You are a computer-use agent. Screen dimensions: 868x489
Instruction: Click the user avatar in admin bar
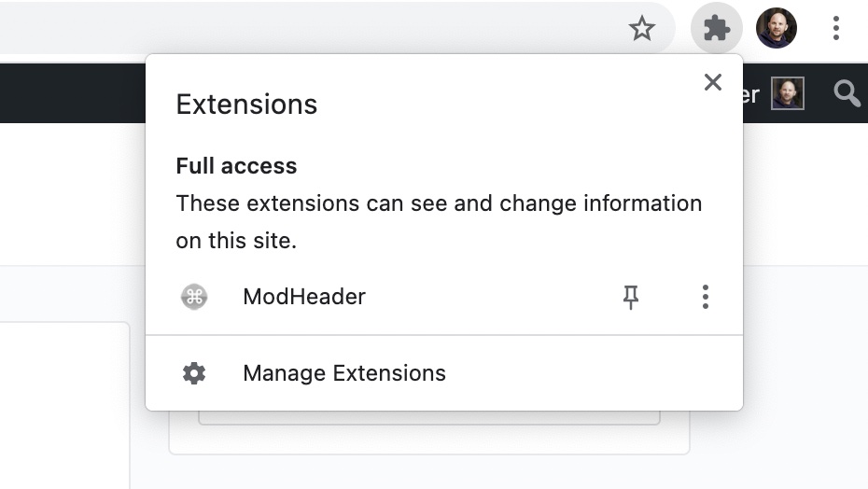(x=788, y=93)
